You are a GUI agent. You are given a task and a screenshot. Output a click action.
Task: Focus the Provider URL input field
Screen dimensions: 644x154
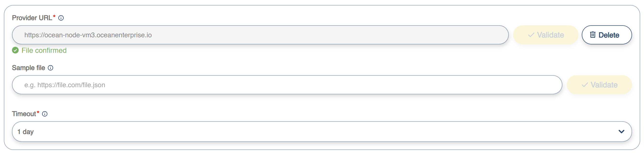coord(260,35)
